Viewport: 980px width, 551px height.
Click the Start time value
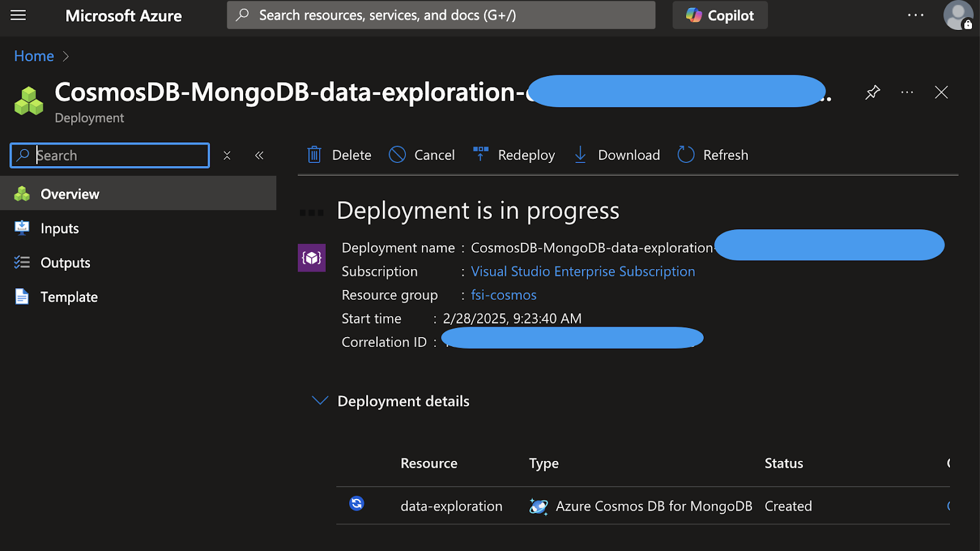click(512, 319)
